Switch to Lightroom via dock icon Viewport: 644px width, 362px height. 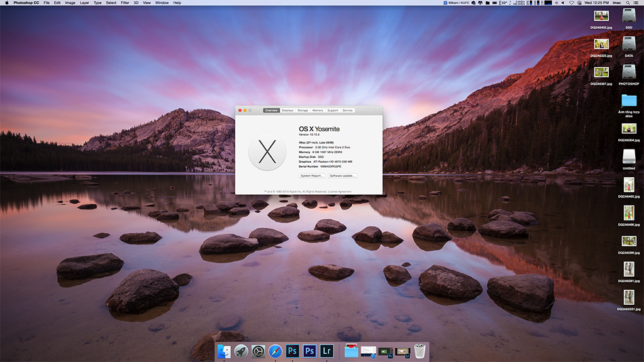tap(326, 351)
